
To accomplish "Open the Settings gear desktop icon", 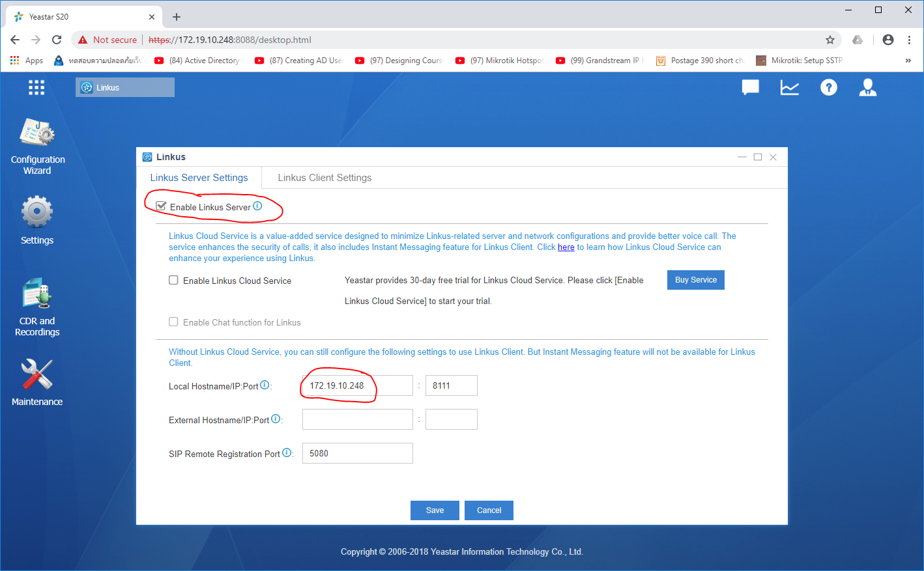I will point(37,221).
